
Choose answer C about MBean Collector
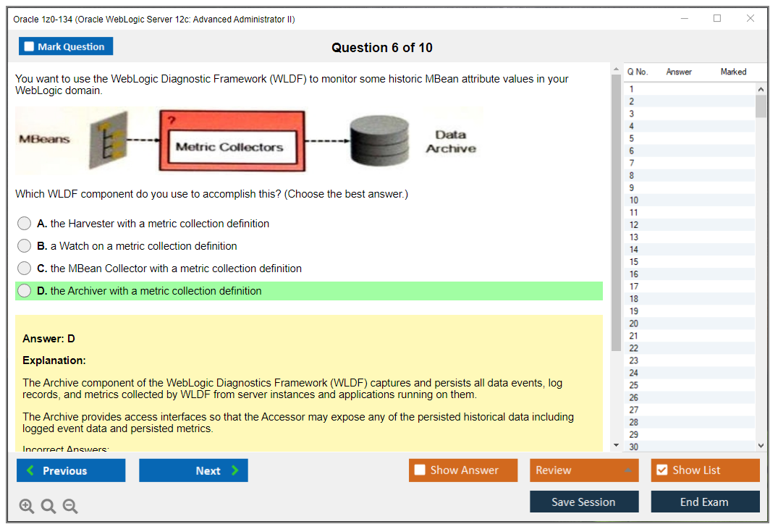25,269
